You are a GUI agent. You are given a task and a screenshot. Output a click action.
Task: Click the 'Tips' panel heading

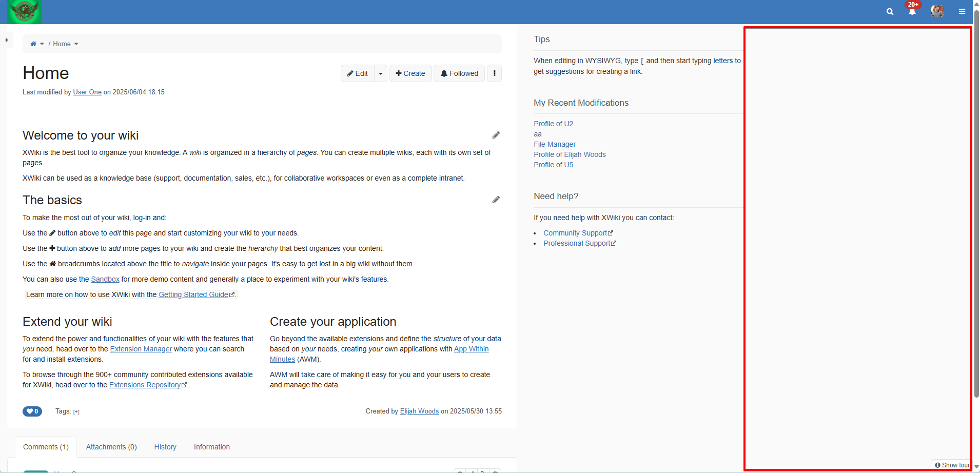[542, 40]
